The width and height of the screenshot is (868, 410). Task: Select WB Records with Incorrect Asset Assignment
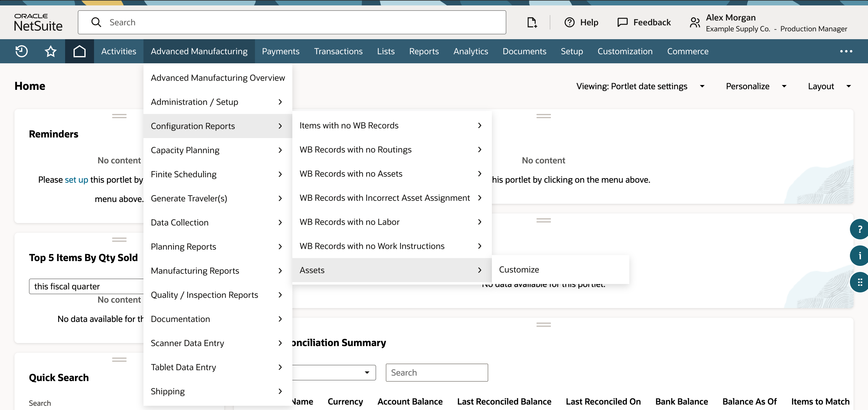coord(392,197)
